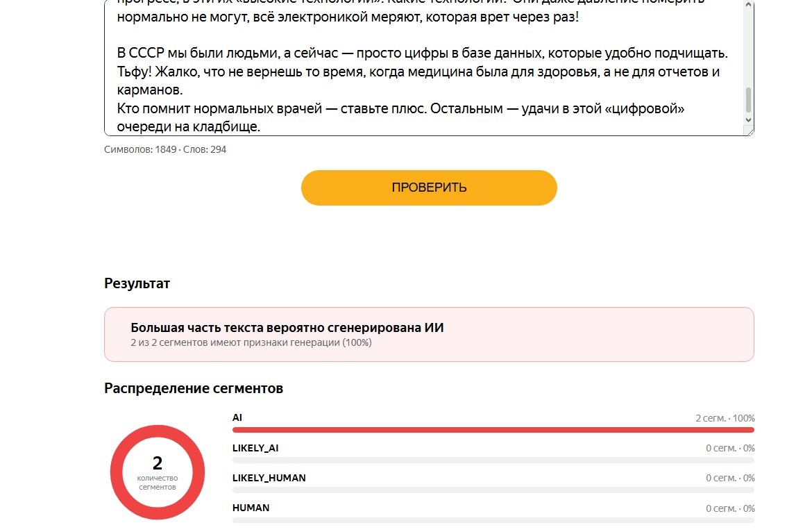Image resolution: width=812 pixels, height=532 pixels.
Task: Click the 'количество сегментов' text inside donut
Action: click(158, 482)
